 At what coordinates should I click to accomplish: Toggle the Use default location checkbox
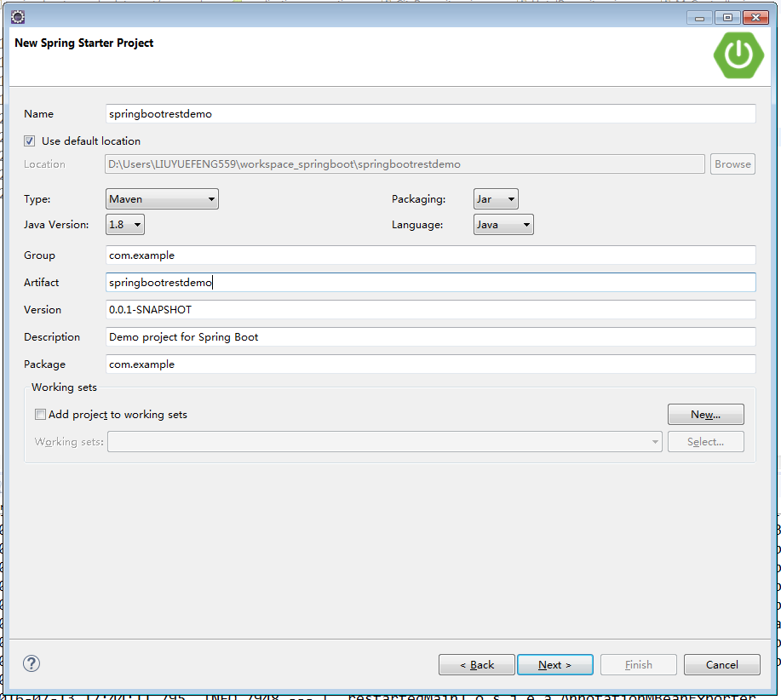point(30,141)
